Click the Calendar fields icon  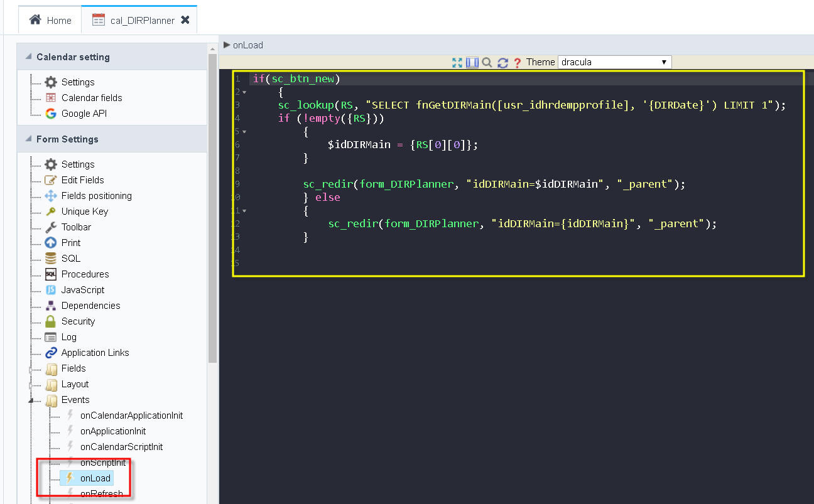click(x=51, y=98)
